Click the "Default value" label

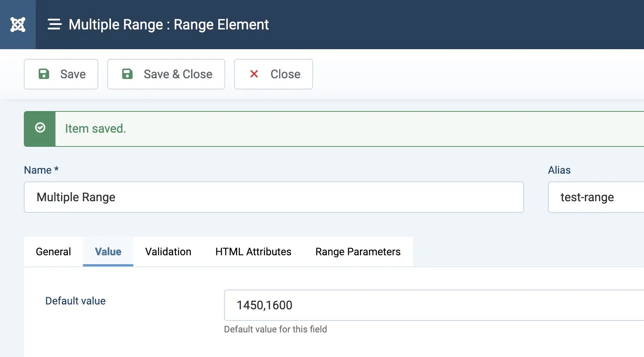(76, 301)
